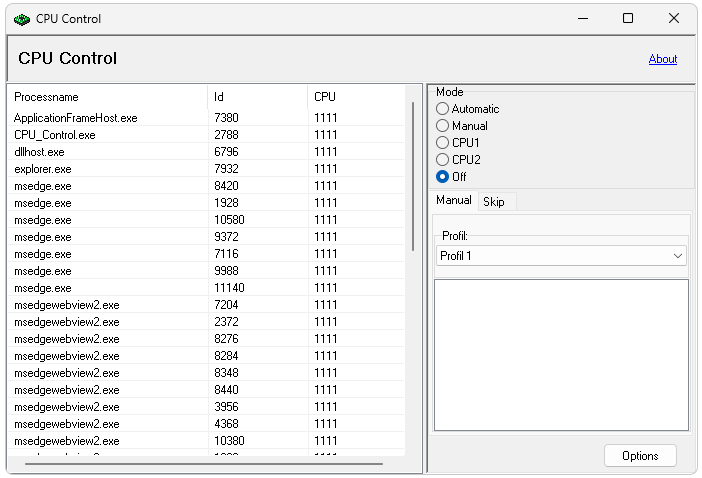Click the CPU Control app icon in title bar
Screen dimensions: 702x478
click(21, 19)
